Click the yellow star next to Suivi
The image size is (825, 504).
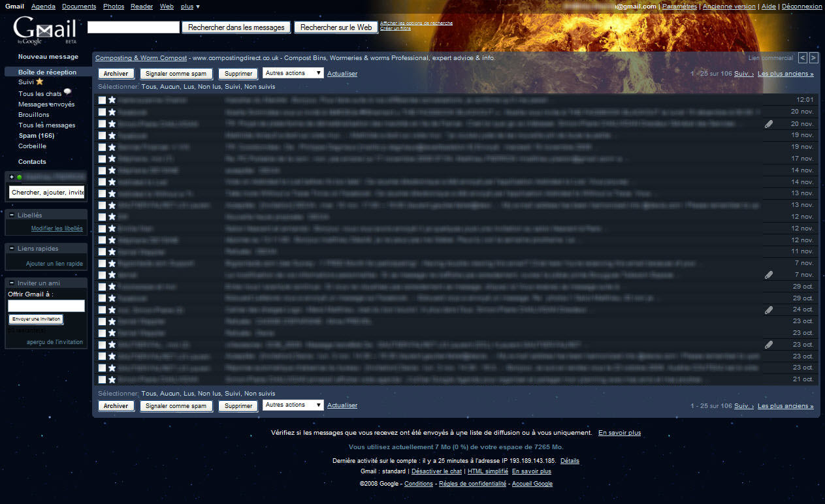pos(39,82)
